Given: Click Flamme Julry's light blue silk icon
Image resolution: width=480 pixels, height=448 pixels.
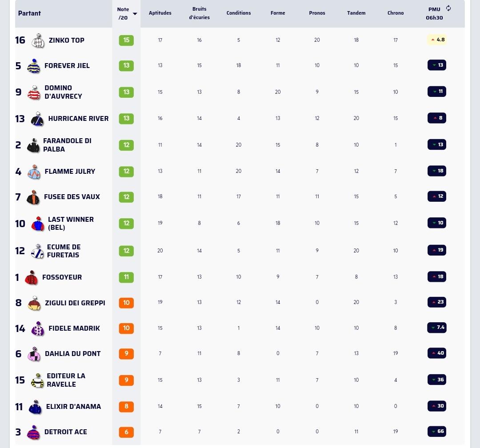Looking at the screenshot, I should tap(34, 172).
